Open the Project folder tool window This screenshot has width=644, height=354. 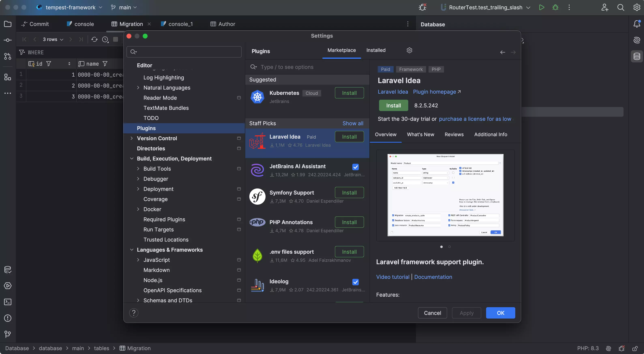[8, 24]
